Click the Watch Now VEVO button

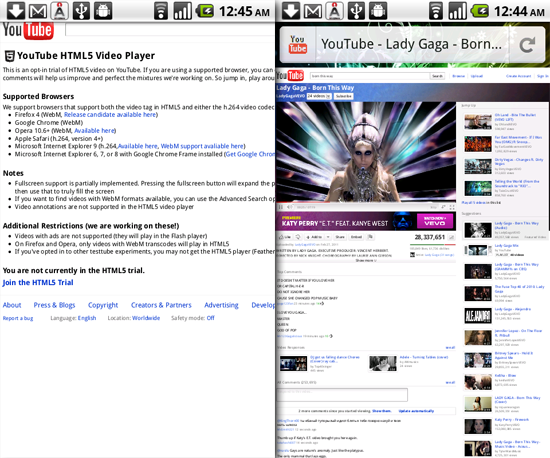click(x=435, y=221)
